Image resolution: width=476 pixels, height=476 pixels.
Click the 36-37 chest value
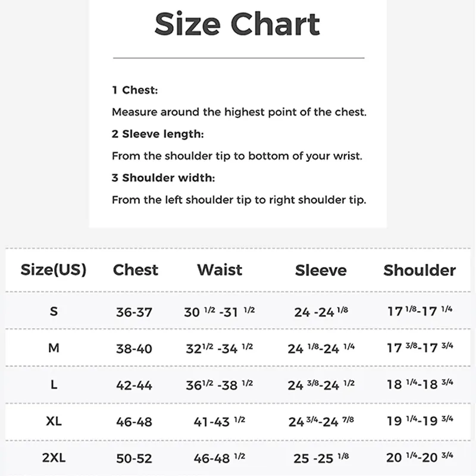(x=134, y=312)
